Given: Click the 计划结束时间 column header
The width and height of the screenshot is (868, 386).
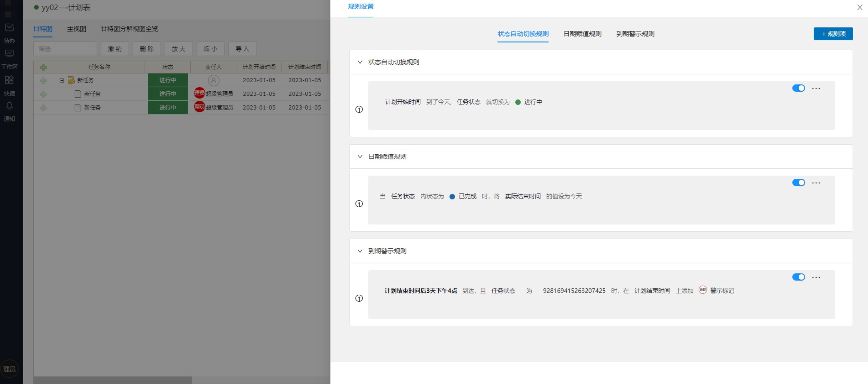Looking at the screenshot, I should (304, 67).
